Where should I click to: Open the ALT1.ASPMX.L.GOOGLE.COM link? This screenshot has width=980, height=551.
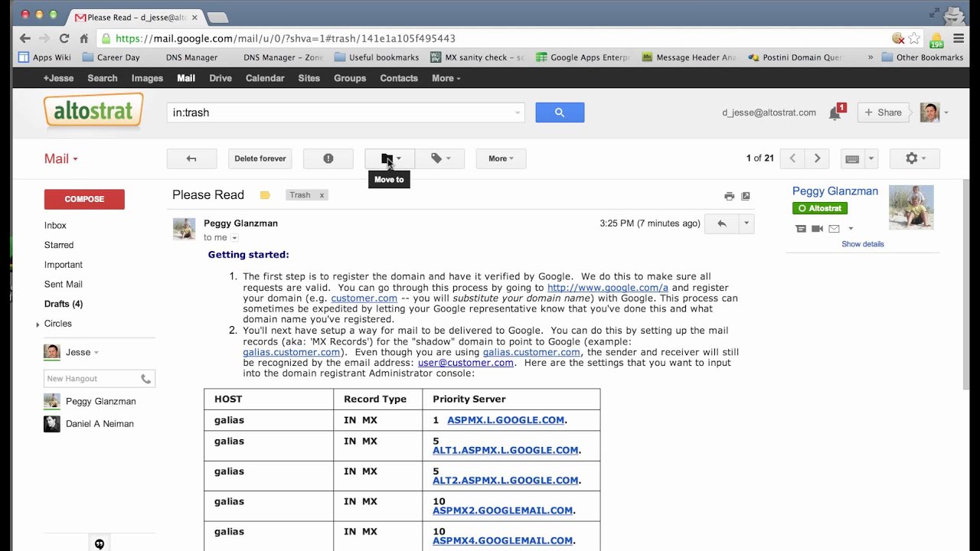pos(505,450)
